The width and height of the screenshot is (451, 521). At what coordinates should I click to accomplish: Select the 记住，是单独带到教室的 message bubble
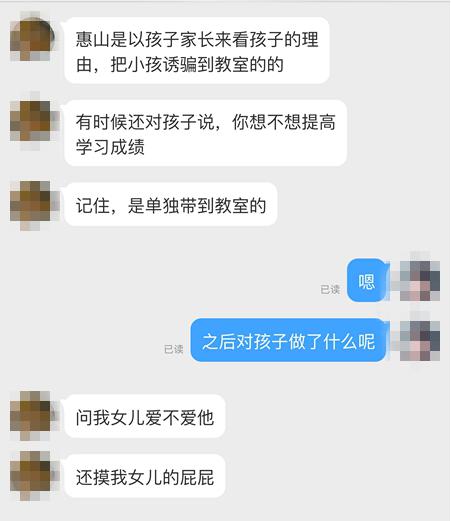(x=171, y=204)
